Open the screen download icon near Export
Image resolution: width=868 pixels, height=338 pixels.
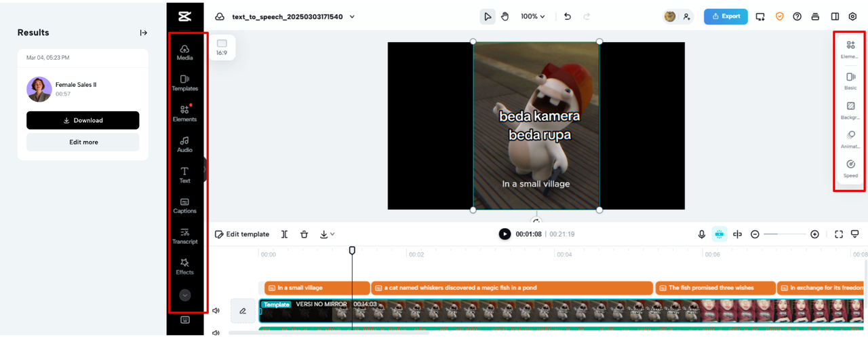point(760,16)
